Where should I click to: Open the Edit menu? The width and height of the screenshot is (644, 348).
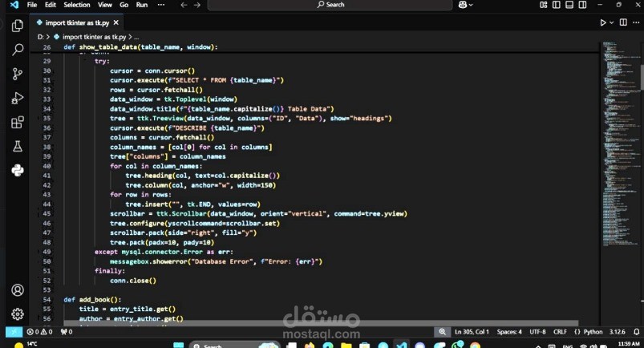pos(51,5)
